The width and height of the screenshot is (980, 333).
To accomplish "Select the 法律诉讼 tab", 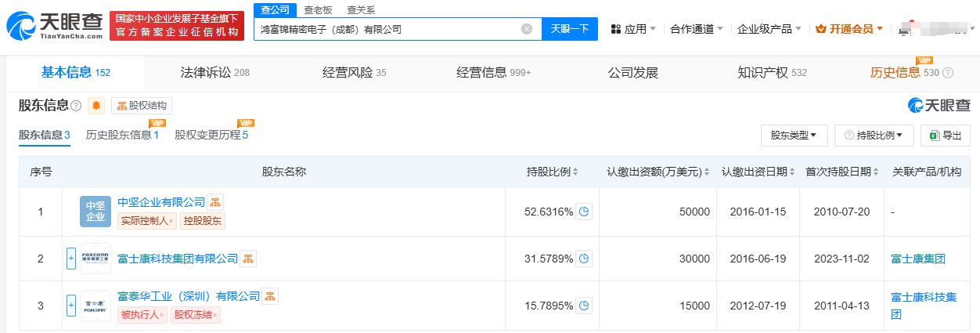I will [214, 73].
